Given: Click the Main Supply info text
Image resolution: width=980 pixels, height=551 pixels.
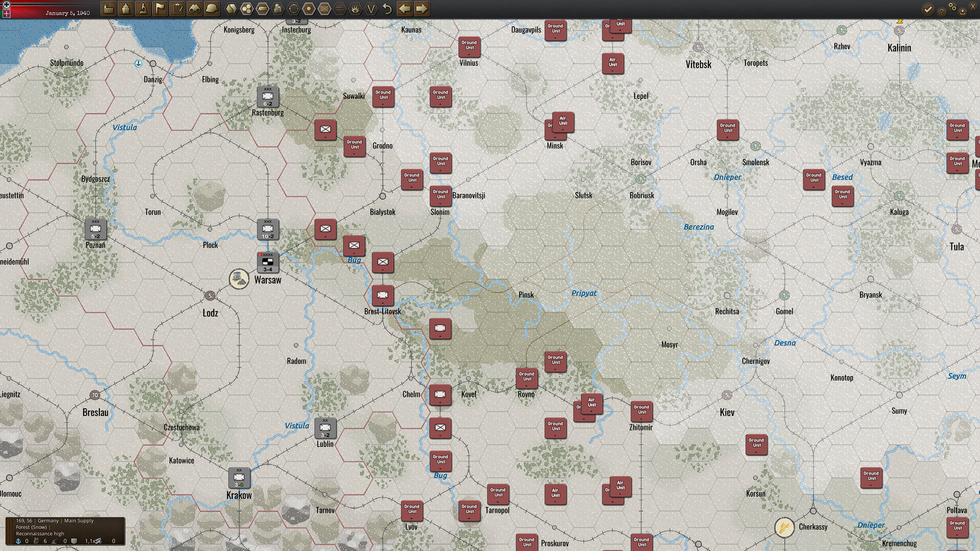Looking at the screenshot, I should pos(79,520).
